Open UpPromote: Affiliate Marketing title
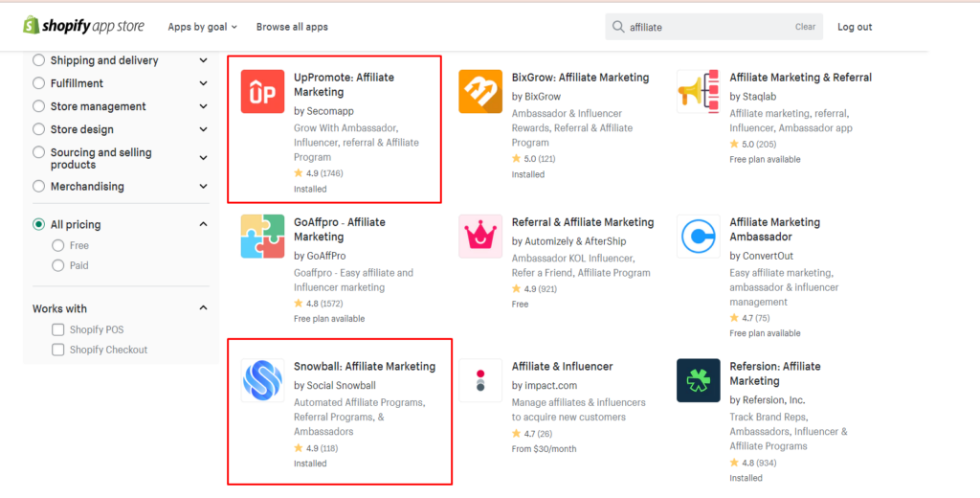This screenshot has height=498, width=980. pyautogui.click(x=344, y=84)
